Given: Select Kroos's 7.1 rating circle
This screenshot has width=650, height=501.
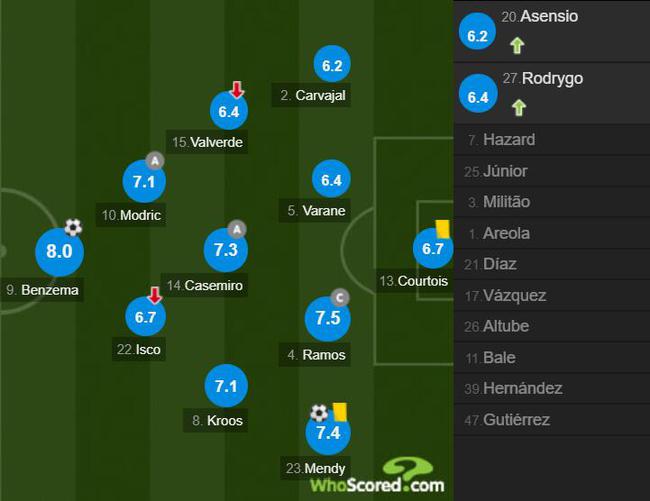Looking at the screenshot, I should pyautogui.click(x=226, y=386).
